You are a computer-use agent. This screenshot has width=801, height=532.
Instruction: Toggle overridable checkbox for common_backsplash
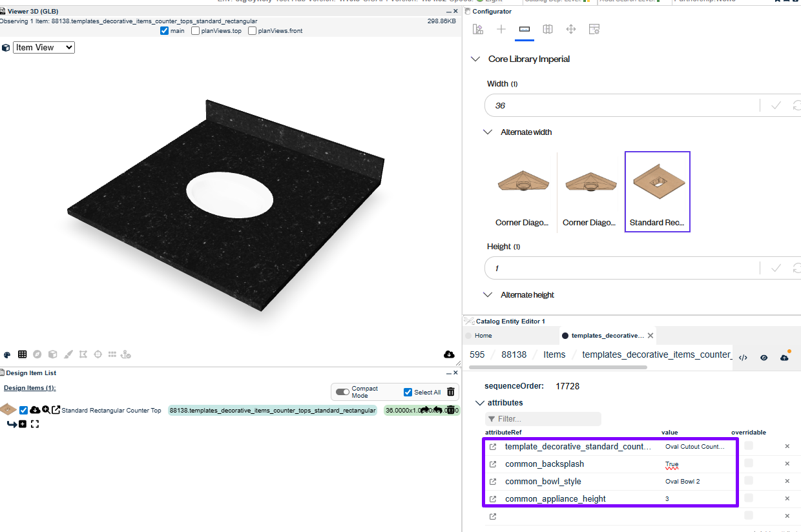coord(748,464)
